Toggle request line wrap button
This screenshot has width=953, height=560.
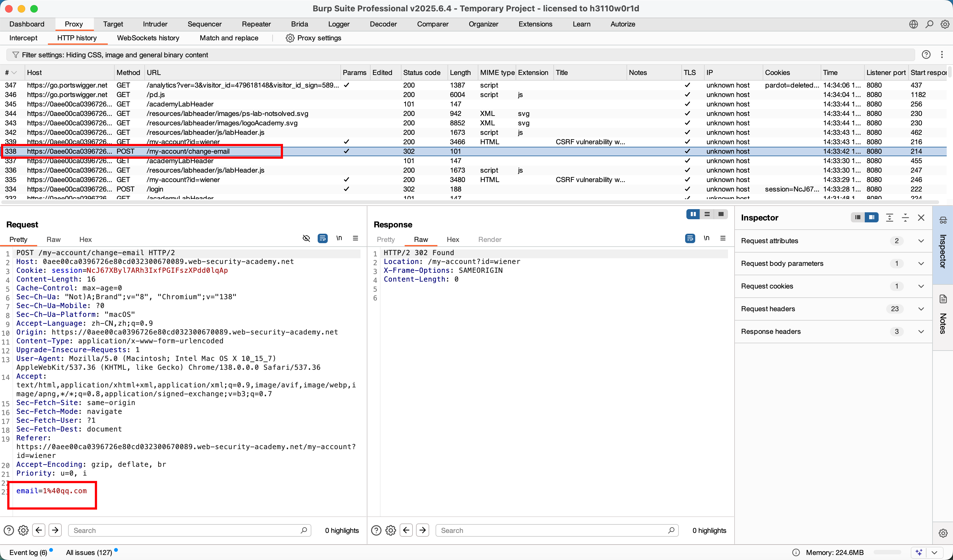323,238
